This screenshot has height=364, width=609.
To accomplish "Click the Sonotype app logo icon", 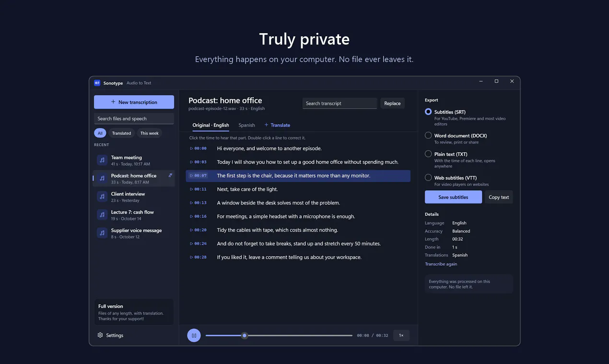I will coord(97,83).
